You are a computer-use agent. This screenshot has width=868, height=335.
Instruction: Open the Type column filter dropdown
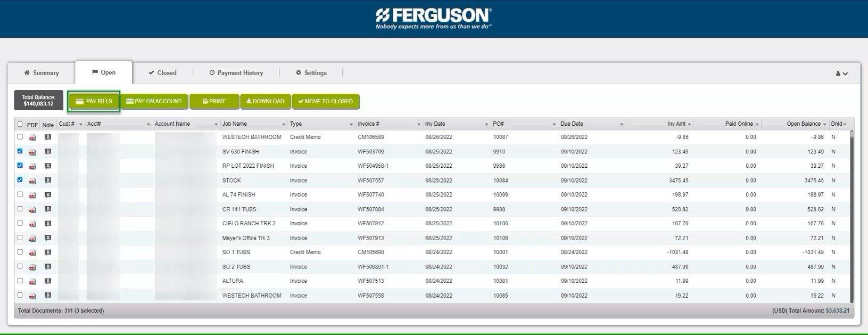coord(351,124)
